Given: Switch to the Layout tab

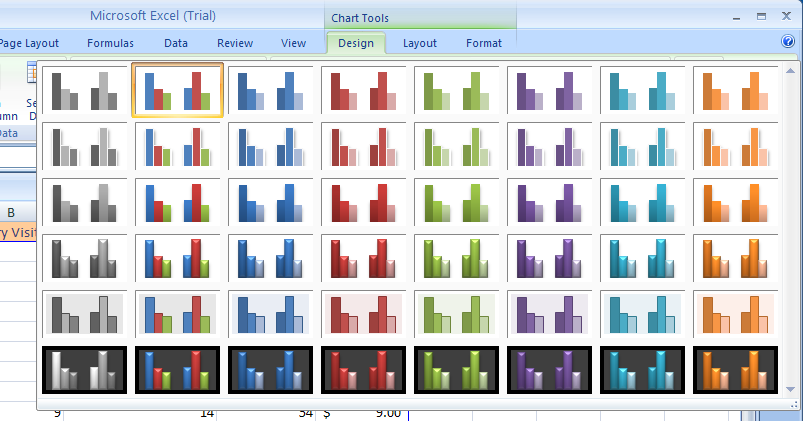Looking at the screenshot, I should click(420, 43).
